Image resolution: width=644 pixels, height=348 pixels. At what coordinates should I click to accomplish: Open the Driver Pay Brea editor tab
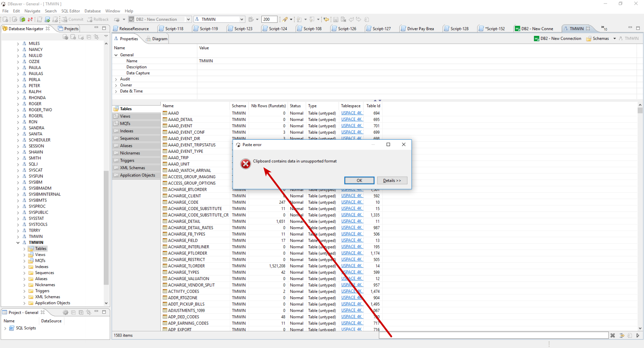click(418, 29)
